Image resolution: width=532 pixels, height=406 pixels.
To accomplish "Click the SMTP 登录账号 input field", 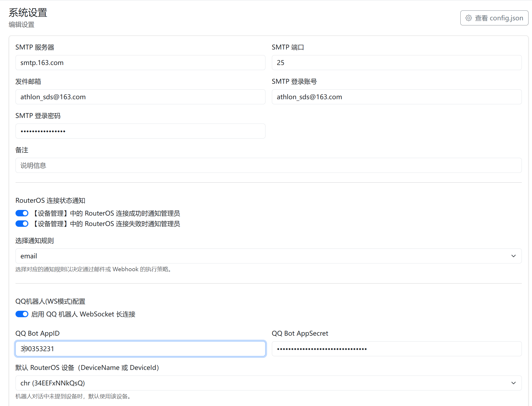I will click(396, 97).
